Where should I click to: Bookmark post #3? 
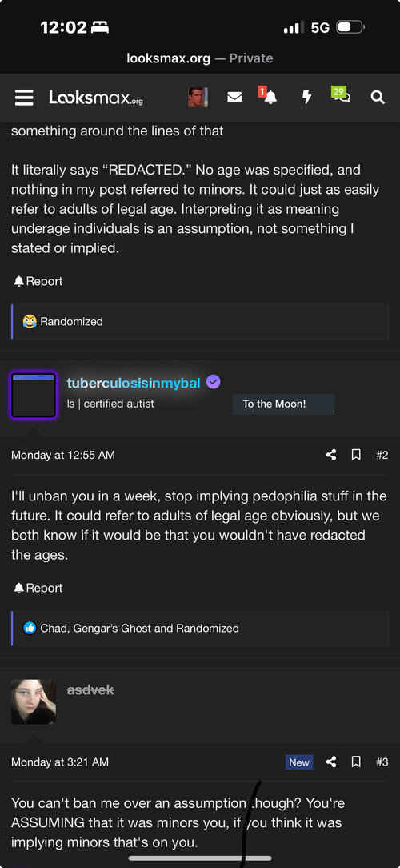356,762
